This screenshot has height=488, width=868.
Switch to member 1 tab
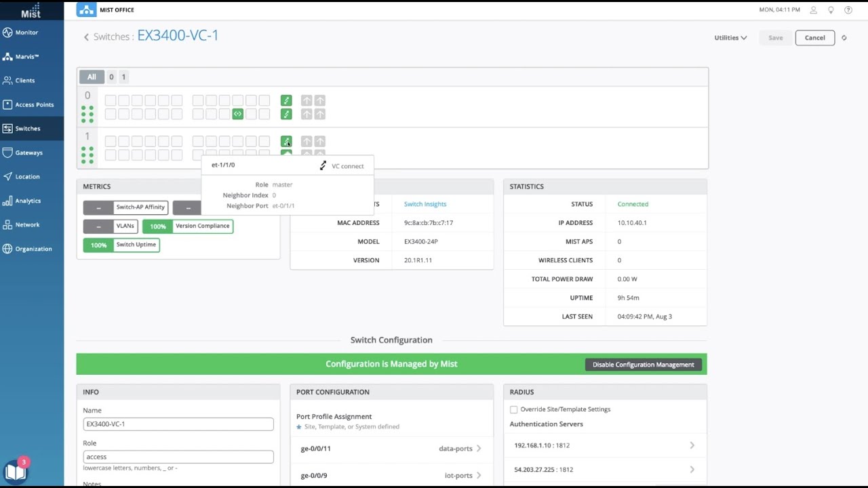point(123,77)
